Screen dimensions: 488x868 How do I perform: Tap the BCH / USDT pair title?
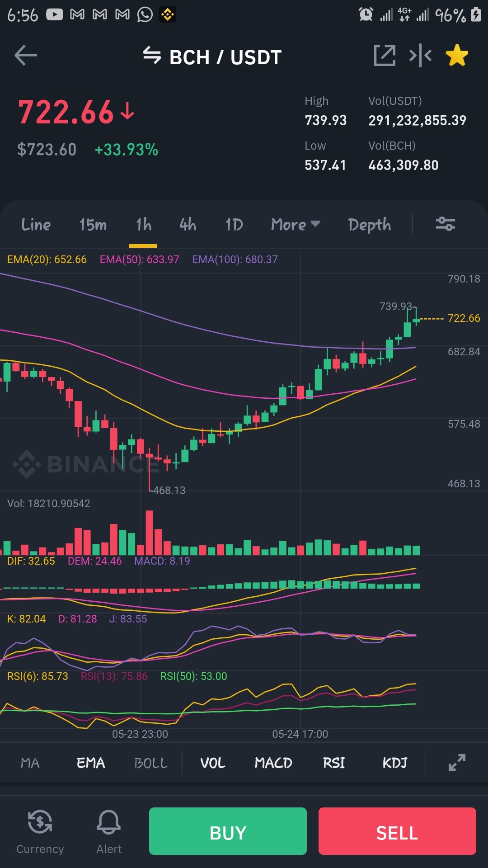tap(225, 57)
